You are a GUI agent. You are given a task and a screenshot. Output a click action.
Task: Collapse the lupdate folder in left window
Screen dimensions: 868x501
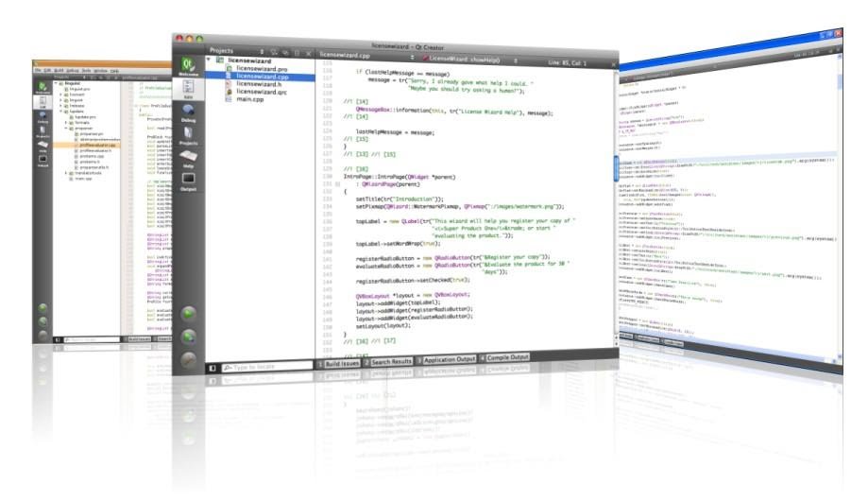point(60,112)
